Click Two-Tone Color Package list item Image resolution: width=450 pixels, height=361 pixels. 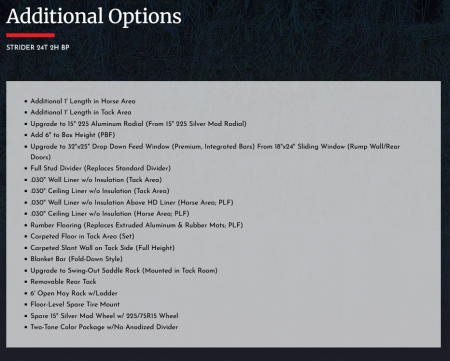pyautogui.click(x=104, y=327)
